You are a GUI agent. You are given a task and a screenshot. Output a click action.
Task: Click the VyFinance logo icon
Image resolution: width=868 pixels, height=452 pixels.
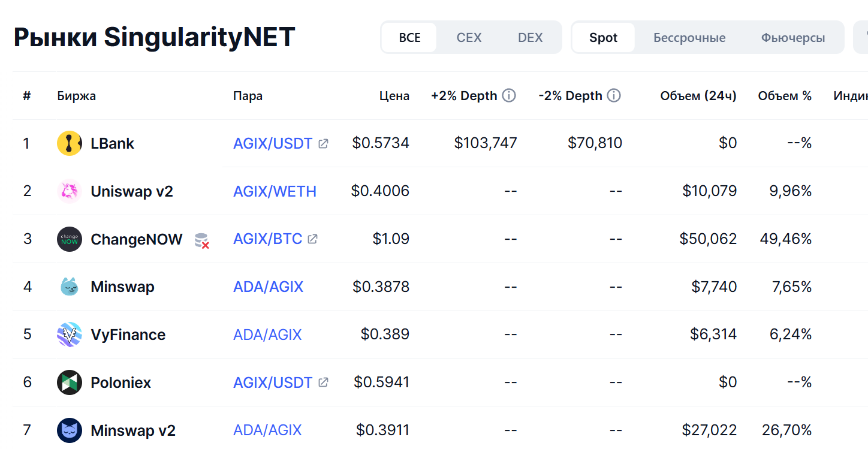(x=70, y=335)
